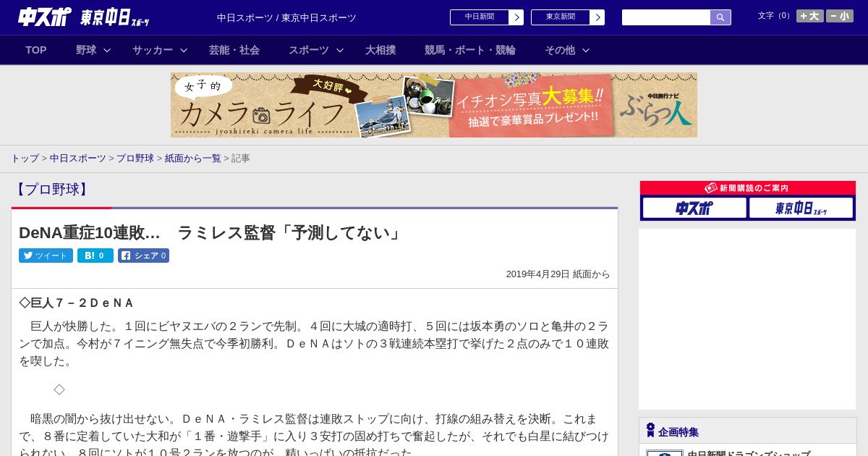Increase font size with 大 button

coord(810,16)
